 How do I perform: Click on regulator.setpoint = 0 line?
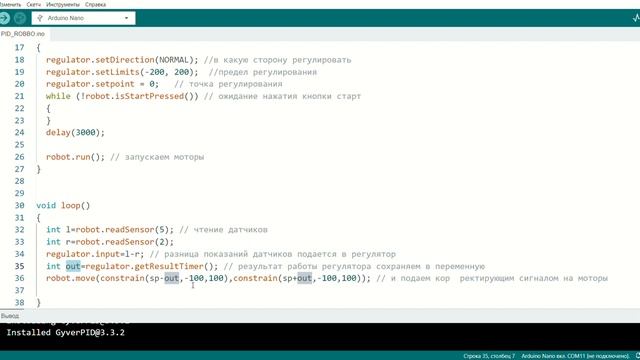pyautogui.click(x=102, y=84)
